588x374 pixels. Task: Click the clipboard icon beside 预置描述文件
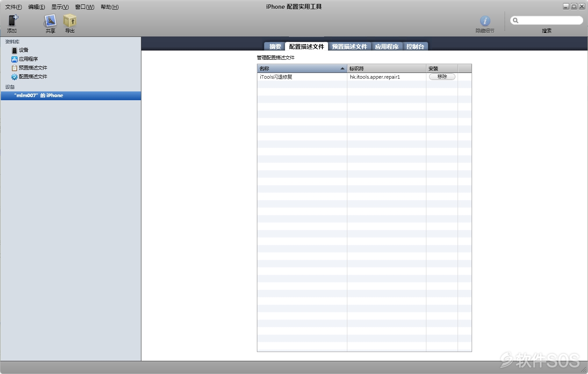14,68
